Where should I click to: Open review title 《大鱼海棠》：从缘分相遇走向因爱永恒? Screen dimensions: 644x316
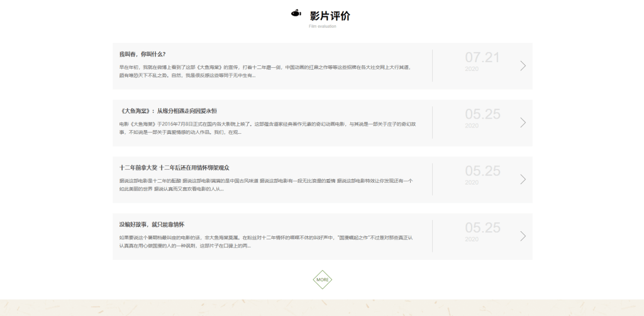tap(168, 111)
